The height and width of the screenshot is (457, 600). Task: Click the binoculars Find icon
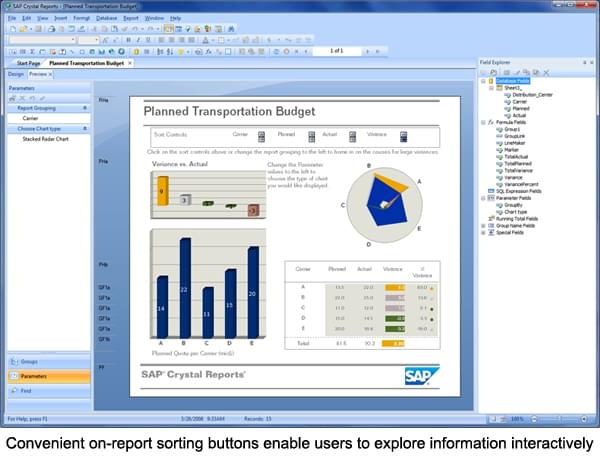click(231, 29)
